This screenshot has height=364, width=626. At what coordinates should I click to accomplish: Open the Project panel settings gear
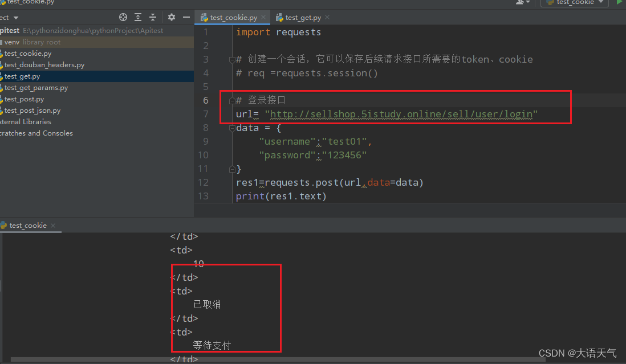pos(171,17)
